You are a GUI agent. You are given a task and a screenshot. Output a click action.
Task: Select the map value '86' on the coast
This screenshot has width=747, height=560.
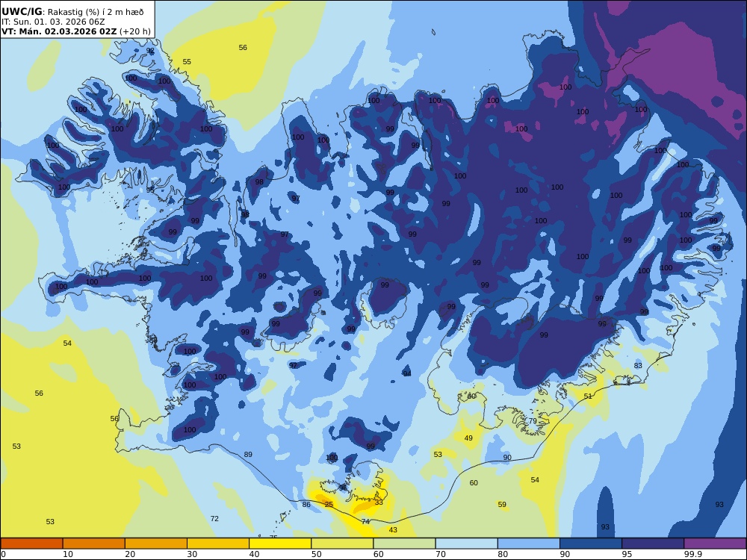pos(306,504)
